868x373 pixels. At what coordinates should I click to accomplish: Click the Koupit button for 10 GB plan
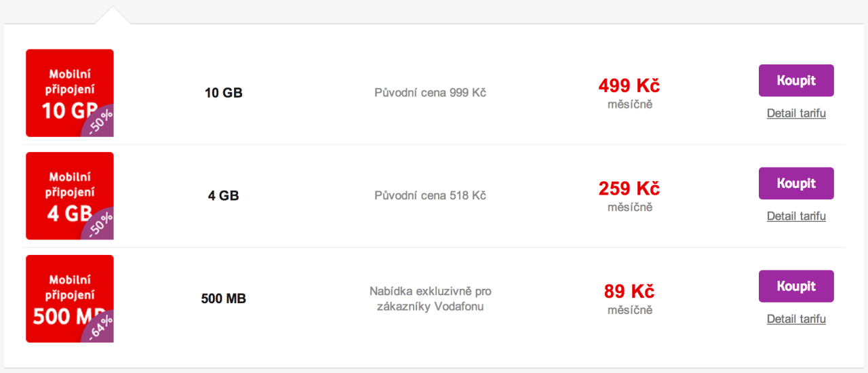(x=796, y=81)
